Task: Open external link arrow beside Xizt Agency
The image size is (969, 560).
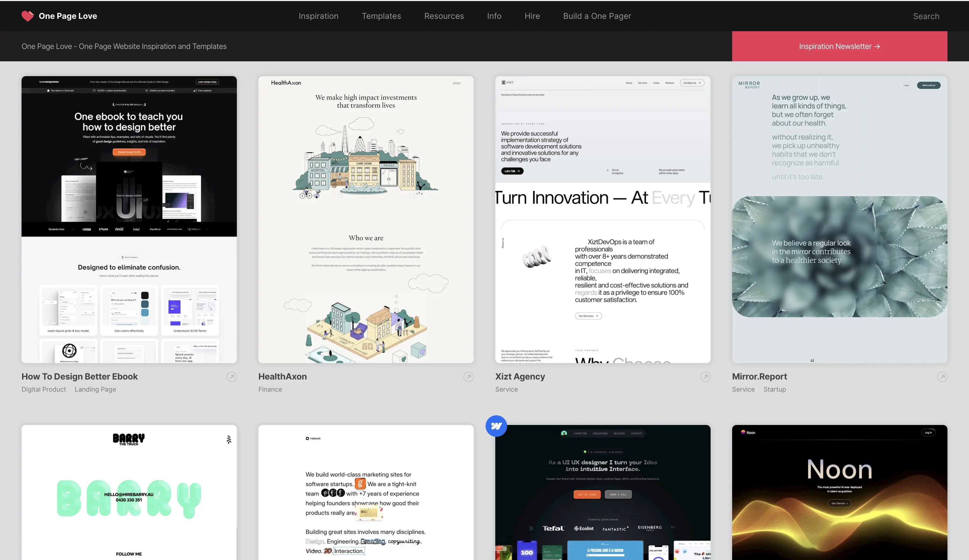Action: pyautogui.click(x=705, y=377)
